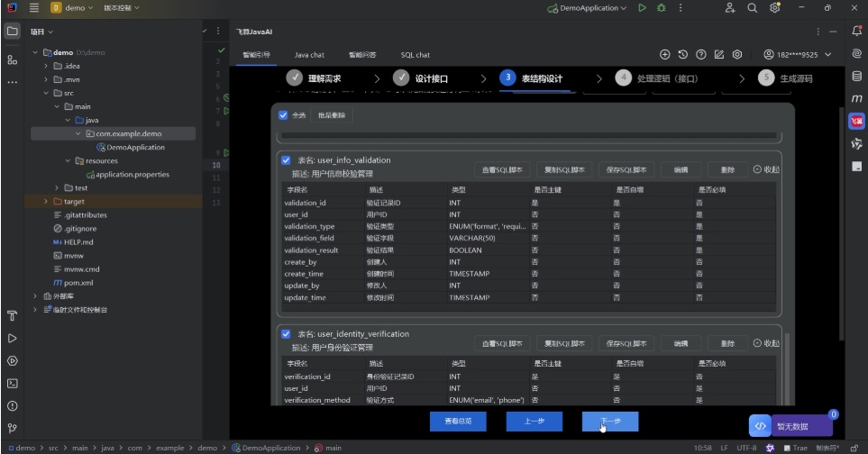Click the table list vertical scrollbar

point(788,369)
